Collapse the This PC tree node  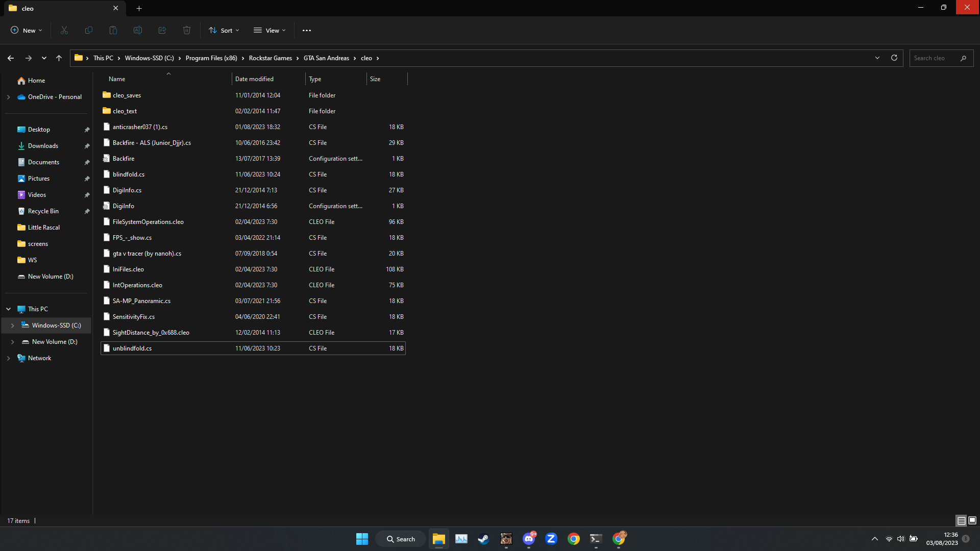9,309
